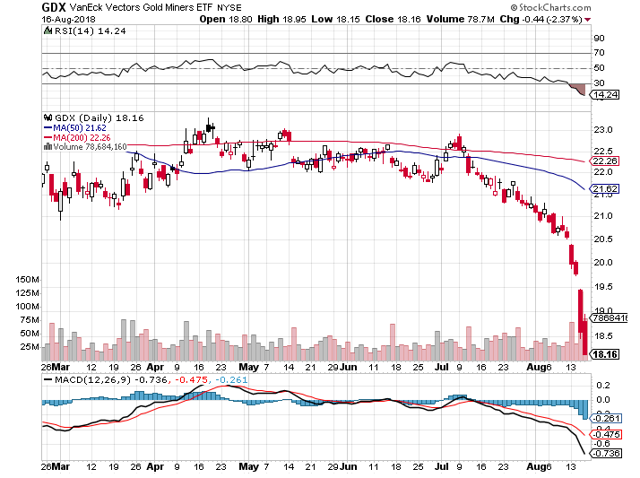Click the 20.0 price axis label
Screen dimensions: 640x478
pyautogui.click(x=603, y=262)
